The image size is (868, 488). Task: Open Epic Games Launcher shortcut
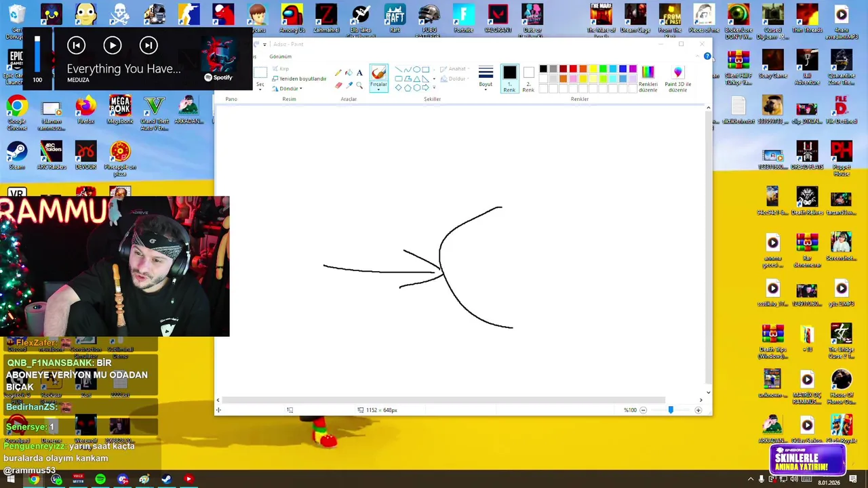click(x=15, y=67)
